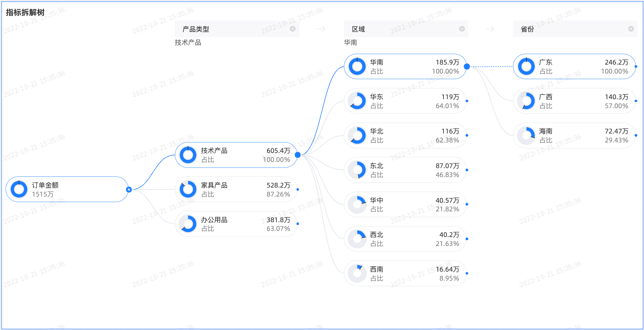Click the 华东 donut chart icon
The image size is (644, 330).
click(x=357, y=101)
